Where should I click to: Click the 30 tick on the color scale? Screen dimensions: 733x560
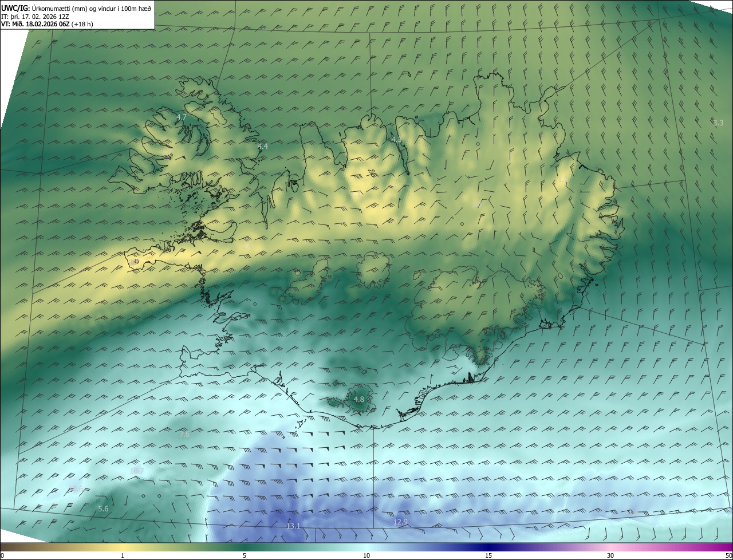point(610,555)
